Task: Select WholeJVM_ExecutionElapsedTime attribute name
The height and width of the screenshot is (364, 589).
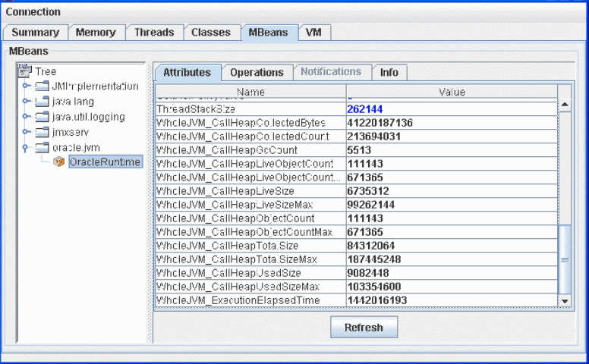Action: (x=238, y=300)
